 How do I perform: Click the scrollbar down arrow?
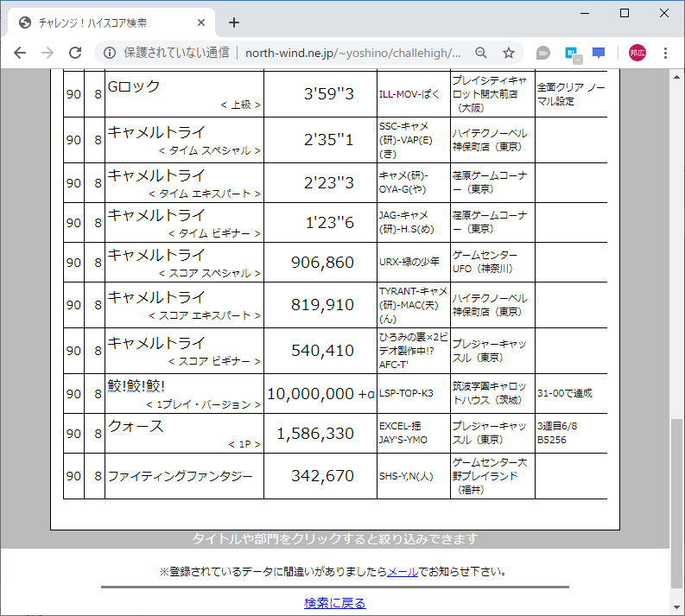[676, 607]
